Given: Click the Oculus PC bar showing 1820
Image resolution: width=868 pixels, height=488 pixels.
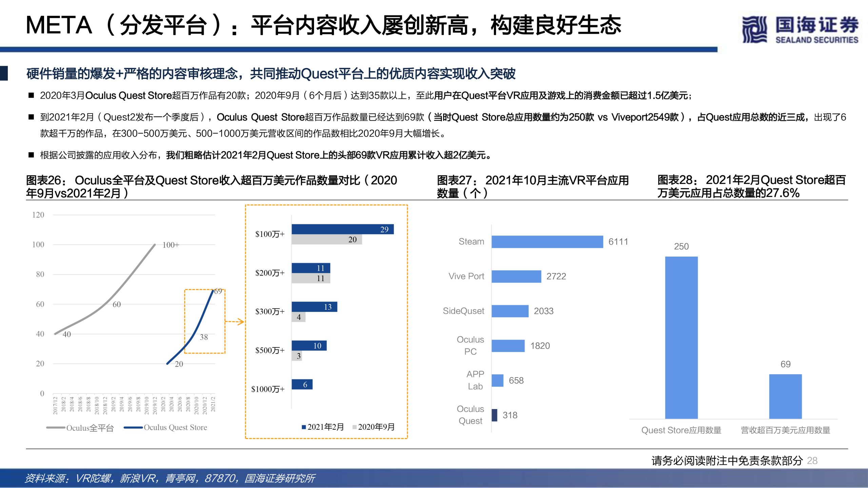Looking at the screenshot, I should click(508, 346).
